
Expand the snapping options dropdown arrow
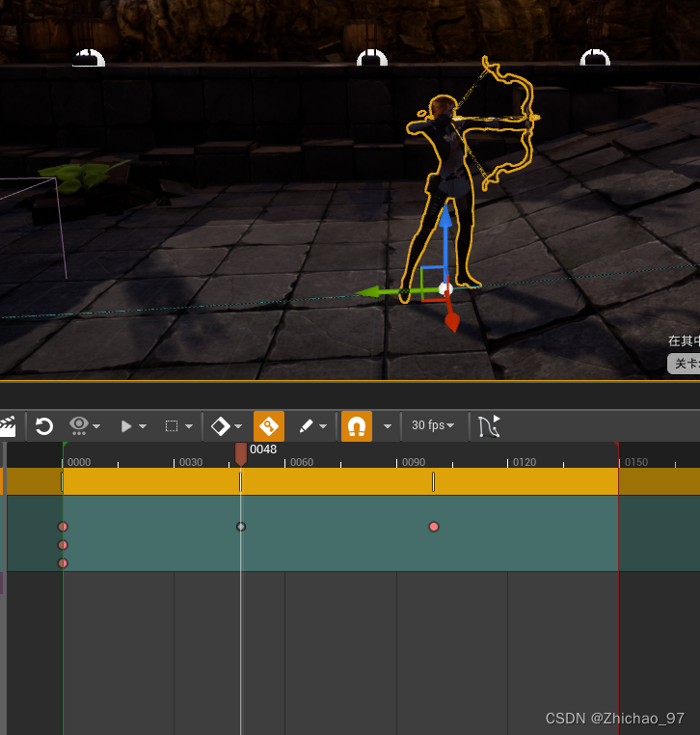pos(388,425)
